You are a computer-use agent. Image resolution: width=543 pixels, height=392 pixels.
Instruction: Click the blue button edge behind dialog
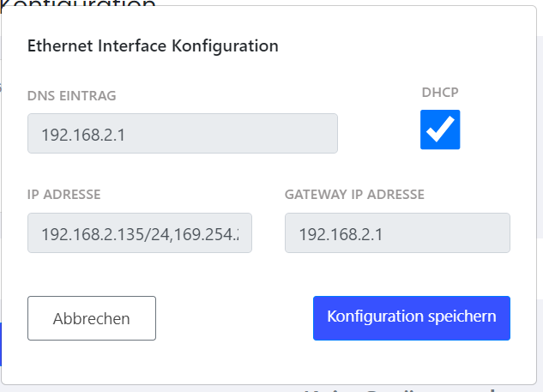point(0,343)
